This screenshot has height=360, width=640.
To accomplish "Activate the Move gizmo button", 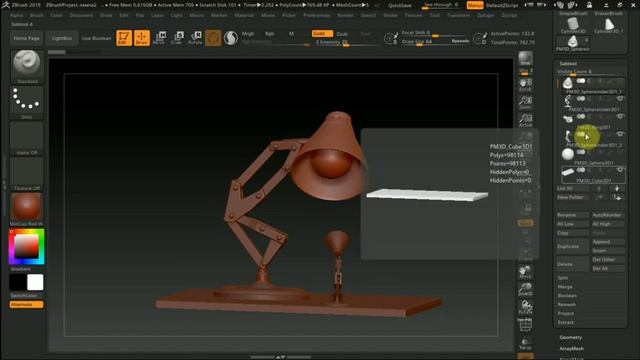I will (x=159, y=38).
